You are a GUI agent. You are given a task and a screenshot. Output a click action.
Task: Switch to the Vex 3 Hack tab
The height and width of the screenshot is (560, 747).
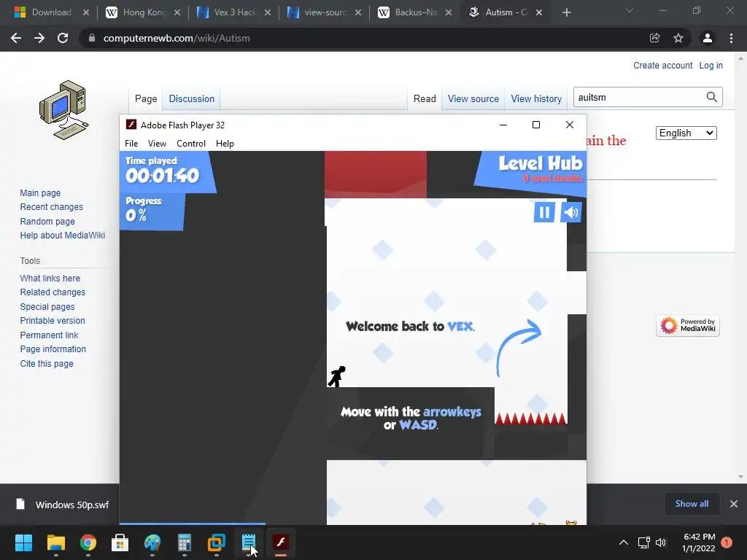234,12
